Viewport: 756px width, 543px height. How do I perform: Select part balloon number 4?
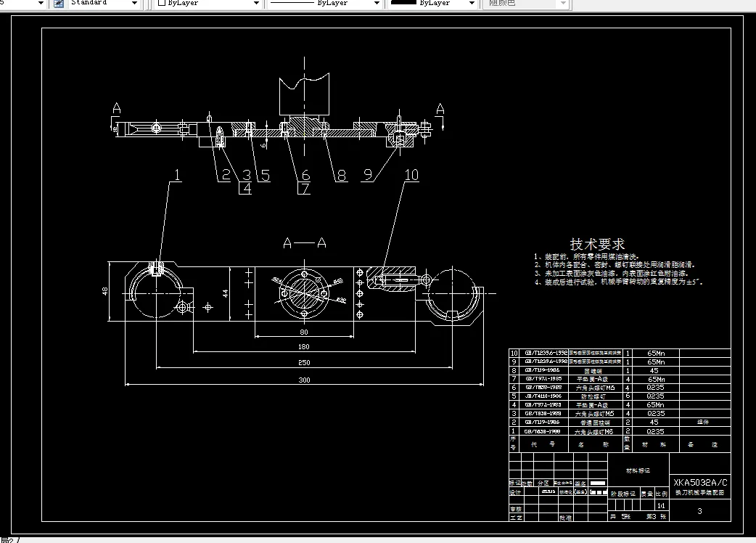point(247,188)
